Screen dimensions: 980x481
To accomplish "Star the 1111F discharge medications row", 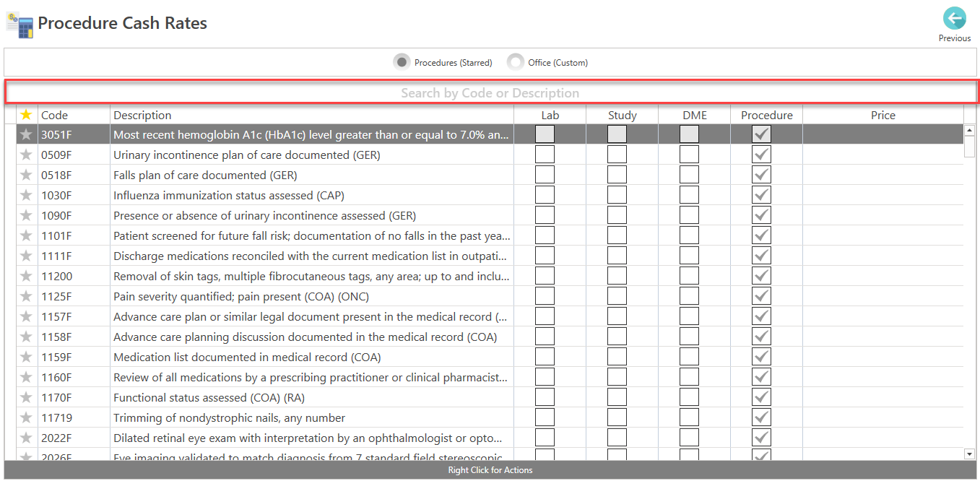I will pyautogui.click(x=27, y=256).
